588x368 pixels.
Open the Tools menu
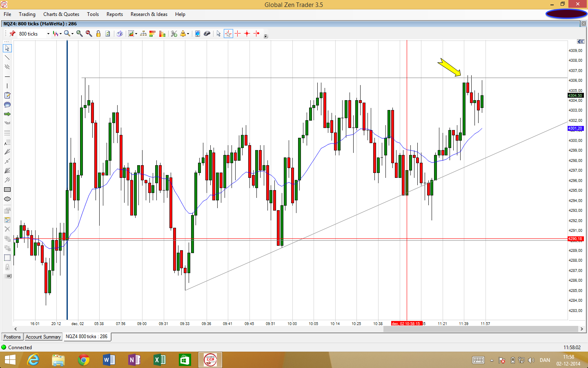click(x=93, y=14)
